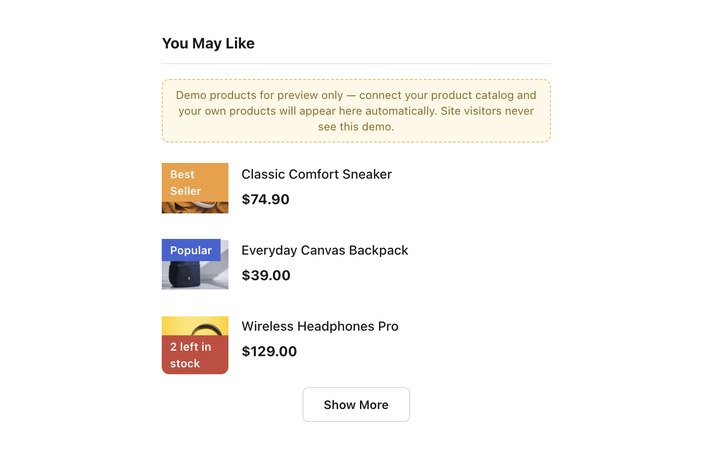Click the Show More button
Screen dimensions: 720x450
tap(356, 405)
